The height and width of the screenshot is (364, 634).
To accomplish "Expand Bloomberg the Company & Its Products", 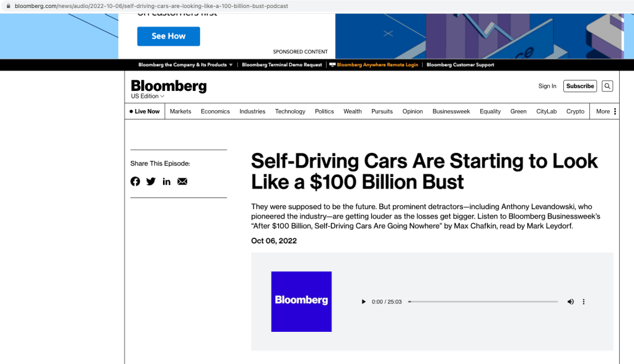I will (185, 65).
